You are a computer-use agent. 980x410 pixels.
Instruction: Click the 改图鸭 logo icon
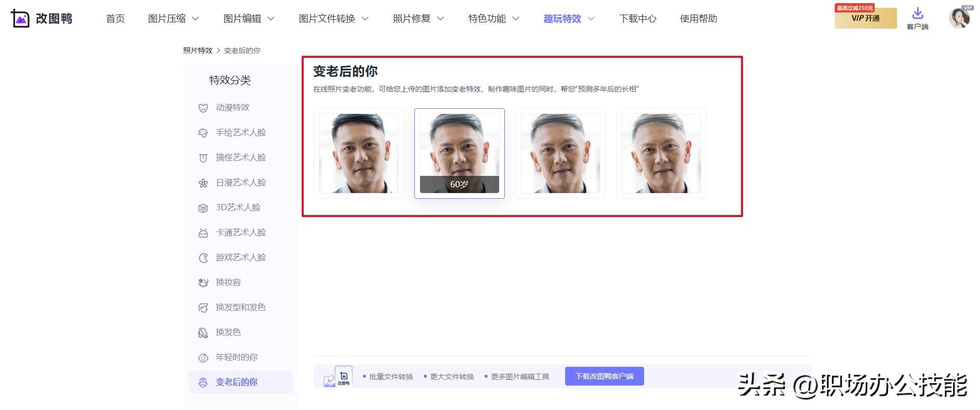pyautogui.click(x=20, y=19)
